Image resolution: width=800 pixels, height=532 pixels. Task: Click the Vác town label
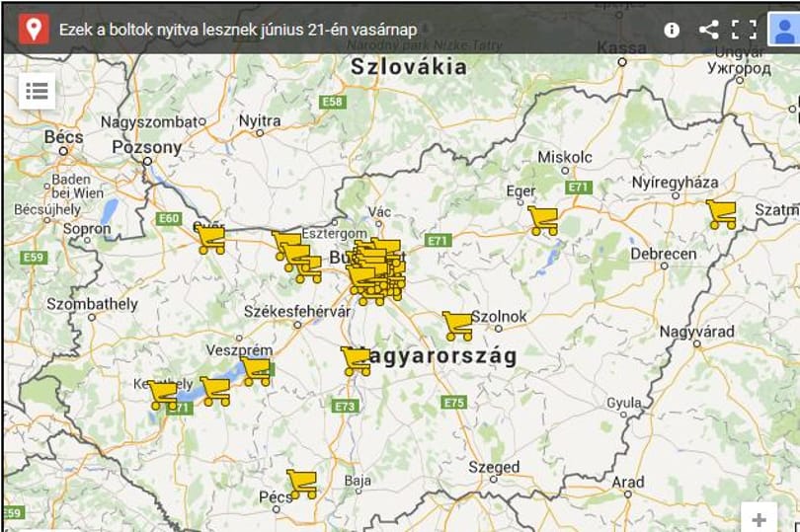[x=379, y=211]
